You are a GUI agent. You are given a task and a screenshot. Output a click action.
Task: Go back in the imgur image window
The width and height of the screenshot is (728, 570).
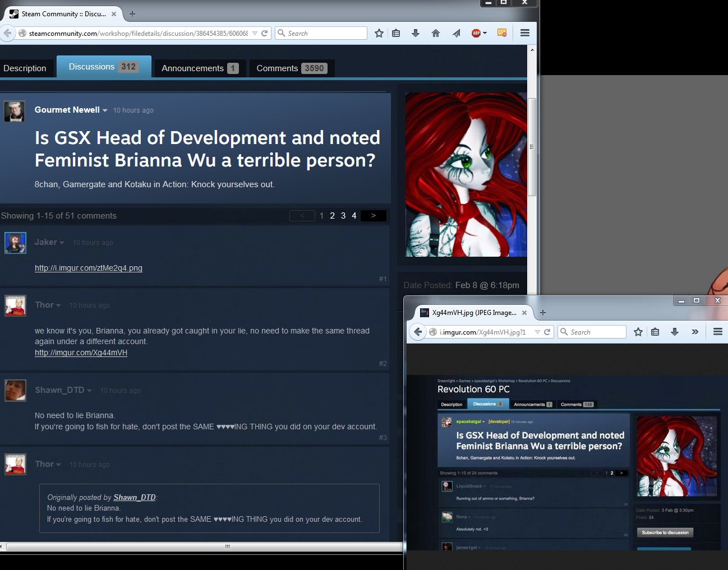(418, 332)
